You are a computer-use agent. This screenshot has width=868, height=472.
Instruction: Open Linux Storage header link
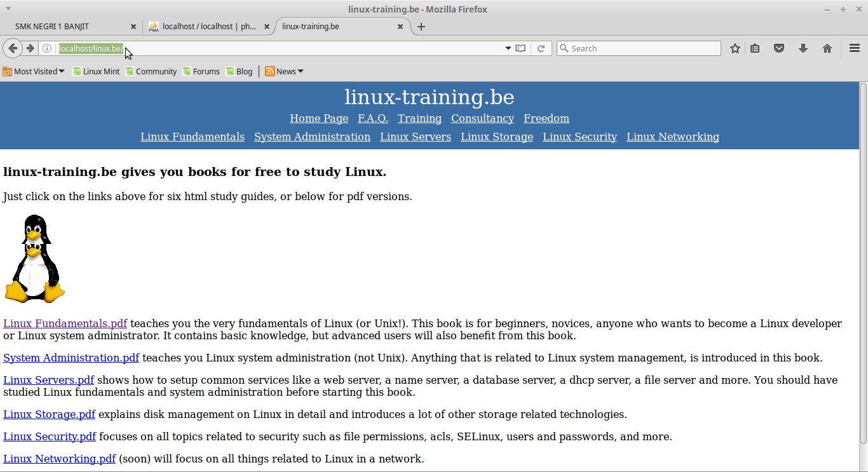(497, 137)
